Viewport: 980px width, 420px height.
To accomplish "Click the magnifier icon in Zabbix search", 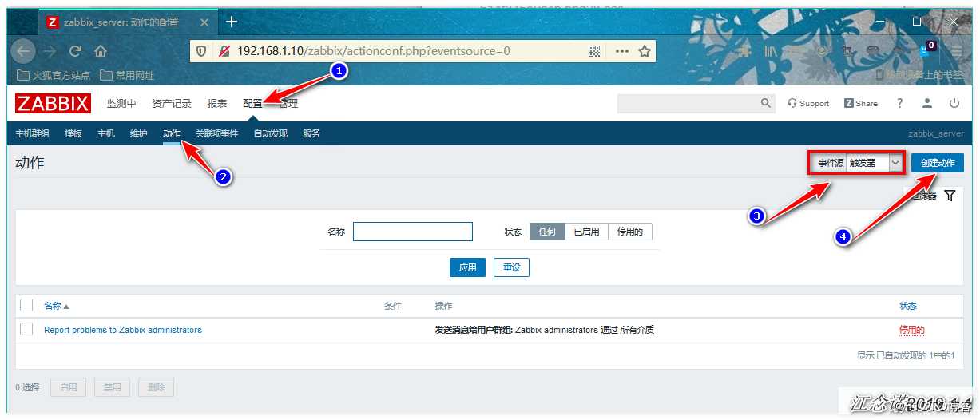I will pos(766,103).
